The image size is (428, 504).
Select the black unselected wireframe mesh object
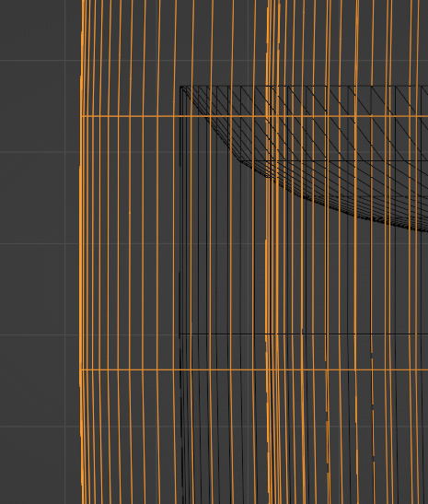pyautogui.click(x=304, y=295)
